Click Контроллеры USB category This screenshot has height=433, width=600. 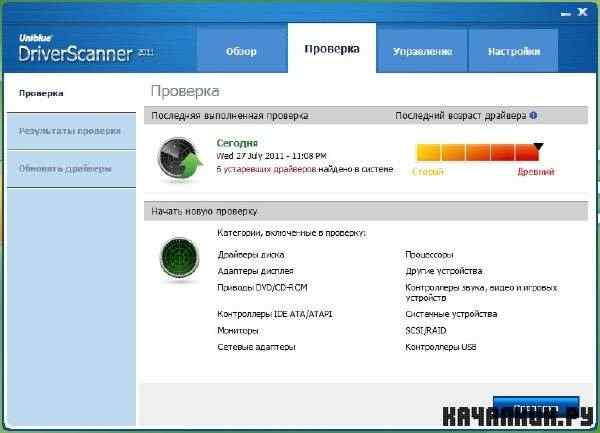[441, 347]
